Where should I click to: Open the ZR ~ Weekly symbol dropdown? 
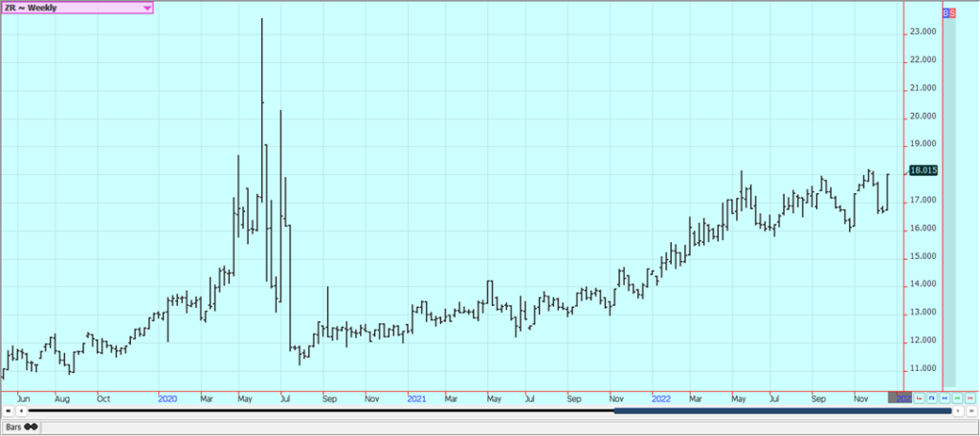[x=77, y=8]
